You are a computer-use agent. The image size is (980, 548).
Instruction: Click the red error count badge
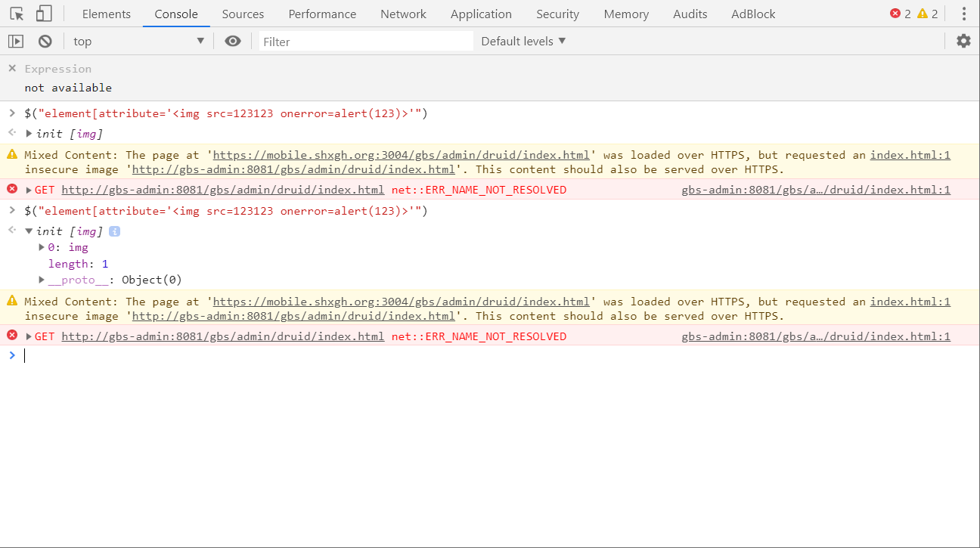tap(900, 14)
